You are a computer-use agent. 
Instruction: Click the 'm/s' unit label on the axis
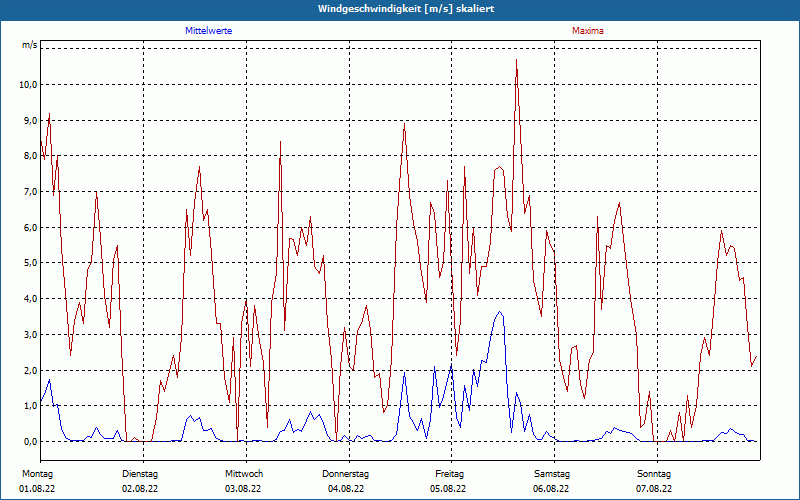(29, 45)
